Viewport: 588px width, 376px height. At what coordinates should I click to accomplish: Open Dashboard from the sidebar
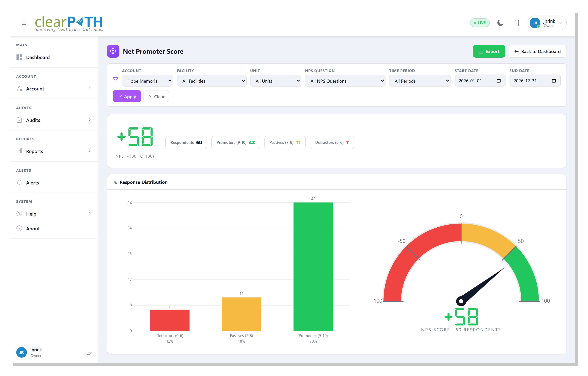[x=54, y=57]
